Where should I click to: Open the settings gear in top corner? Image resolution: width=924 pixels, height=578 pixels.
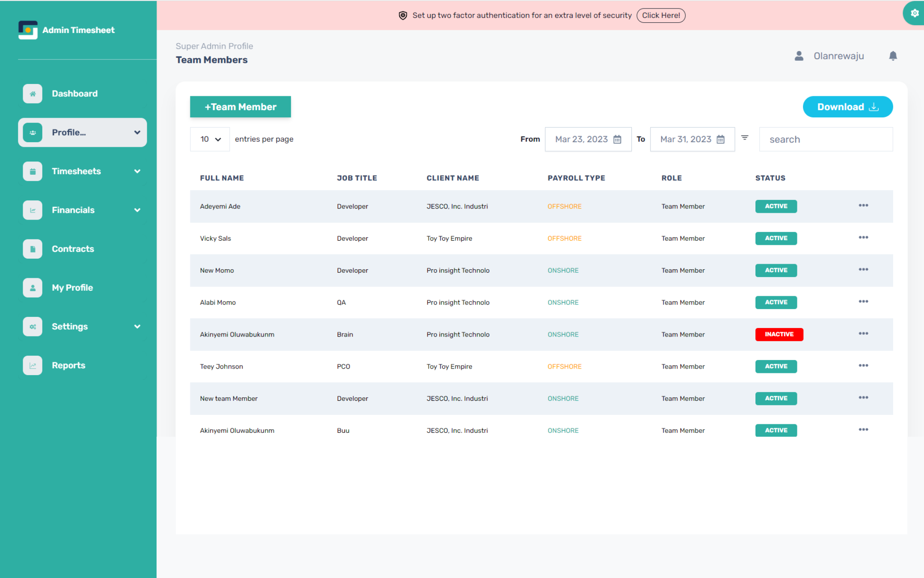(915, 13)
